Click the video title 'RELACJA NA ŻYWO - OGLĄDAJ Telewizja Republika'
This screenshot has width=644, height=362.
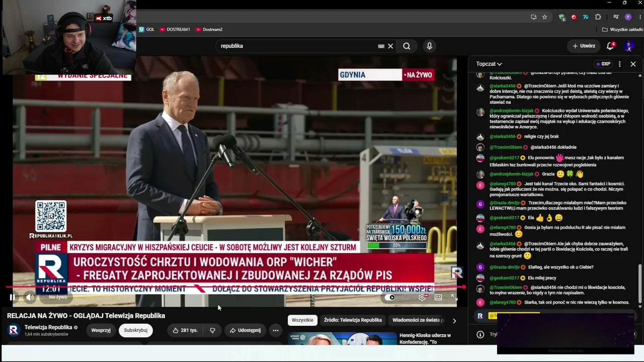coord(86,316)
